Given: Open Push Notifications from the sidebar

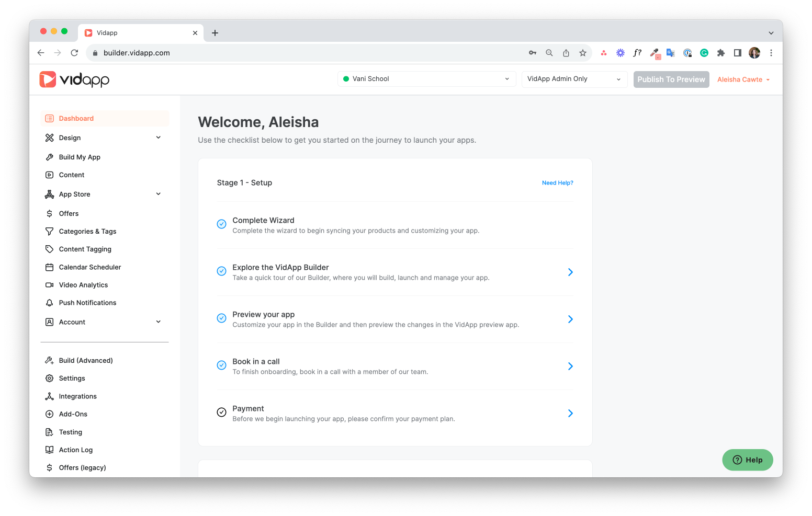Looking at the screenshot, I should [x=87, y=303].
